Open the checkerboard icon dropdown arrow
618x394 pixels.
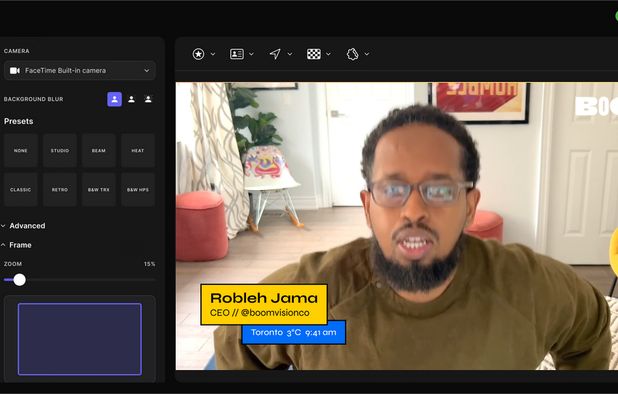(x=328, y=54)
